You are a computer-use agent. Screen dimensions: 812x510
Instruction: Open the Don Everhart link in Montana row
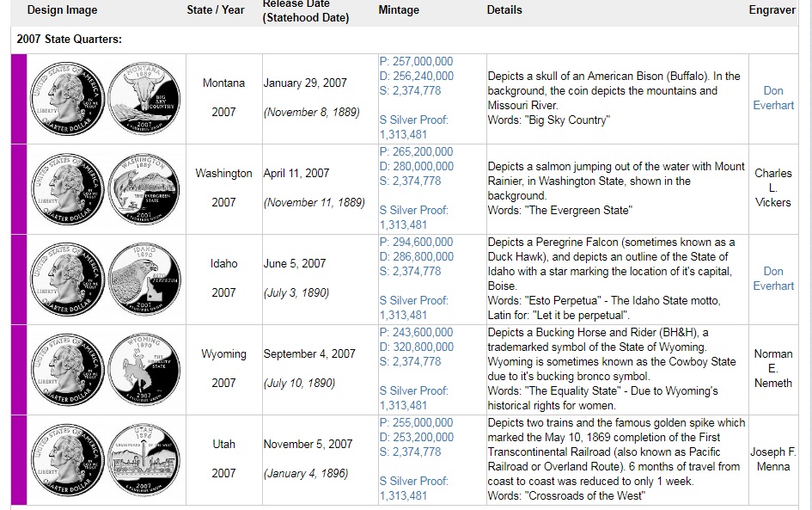tap(773, 98)
